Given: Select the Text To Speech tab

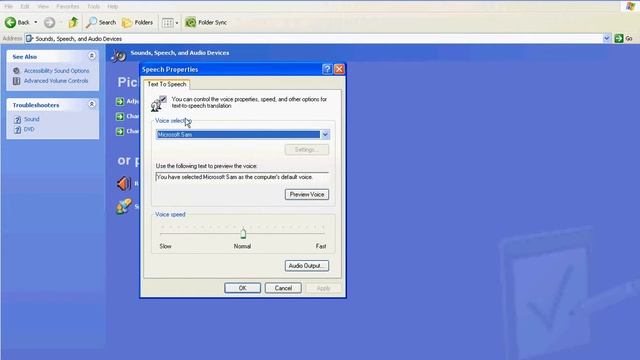Looking at the screenshot, I should pyautogui.click(x=167, y=84).
